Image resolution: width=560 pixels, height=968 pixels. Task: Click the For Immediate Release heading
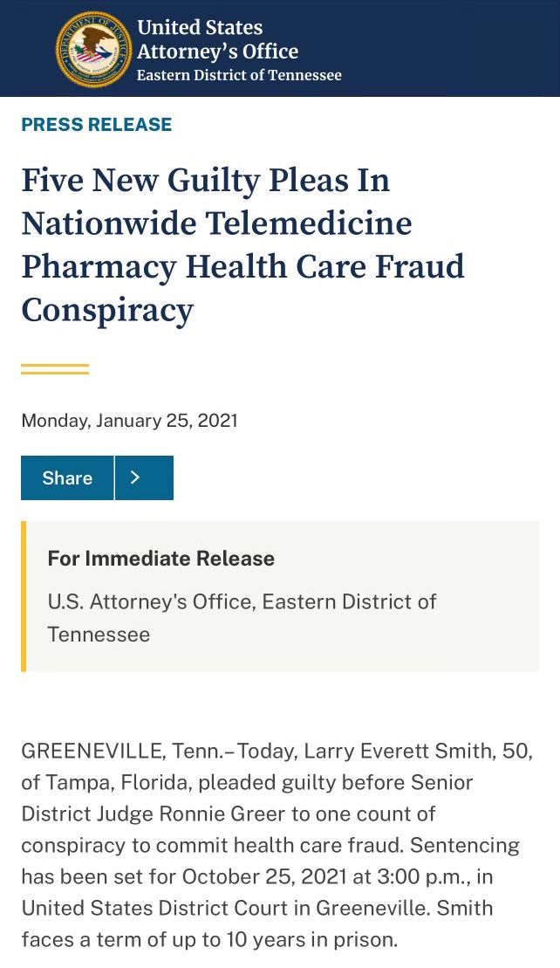point(160,559)
